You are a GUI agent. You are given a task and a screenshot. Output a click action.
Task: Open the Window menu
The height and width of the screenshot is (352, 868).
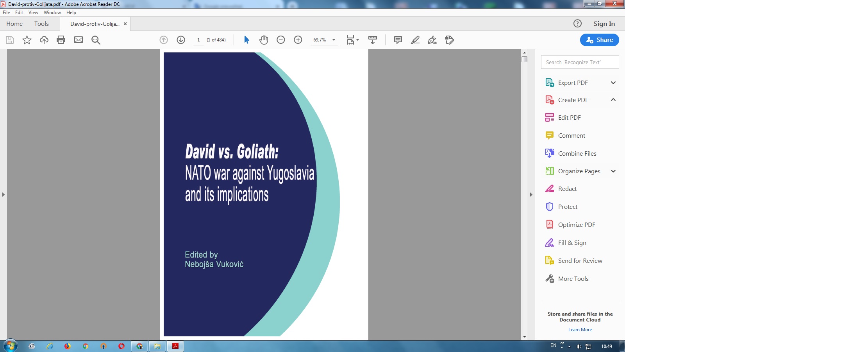pos(52,13)
